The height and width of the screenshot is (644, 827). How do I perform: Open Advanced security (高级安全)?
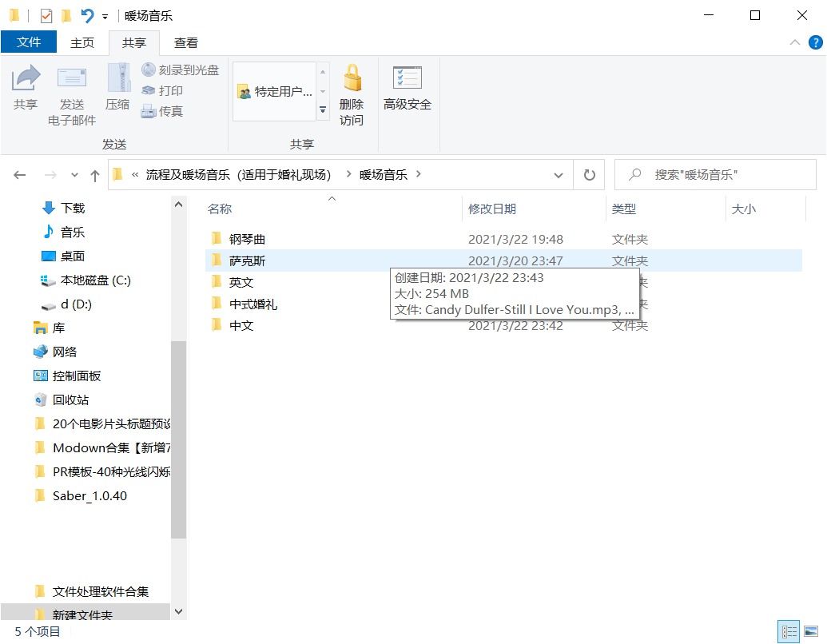coord(408,87)
